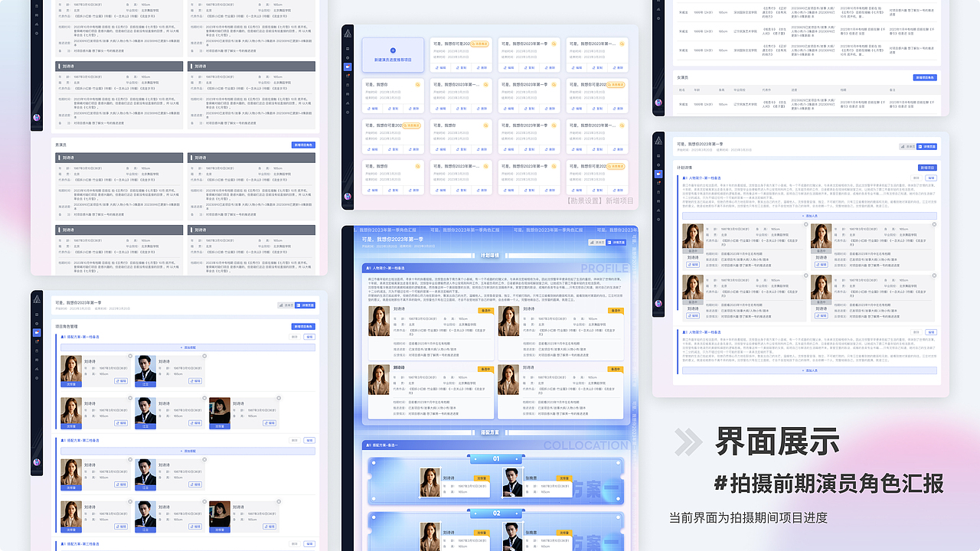
Task: Edit the first 人物简介 section in 计划详情
Action: [x=931, y=178]
